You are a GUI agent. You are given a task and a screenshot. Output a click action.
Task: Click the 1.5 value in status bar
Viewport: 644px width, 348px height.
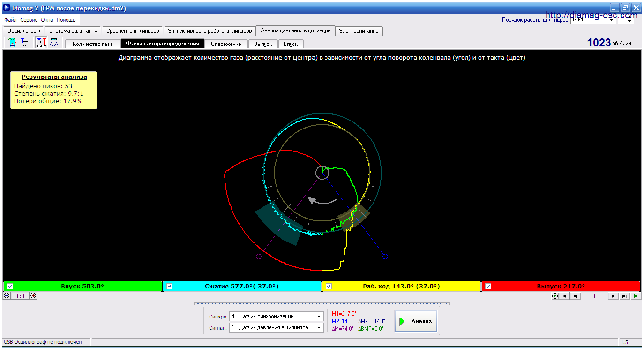(x=625, y=342)
